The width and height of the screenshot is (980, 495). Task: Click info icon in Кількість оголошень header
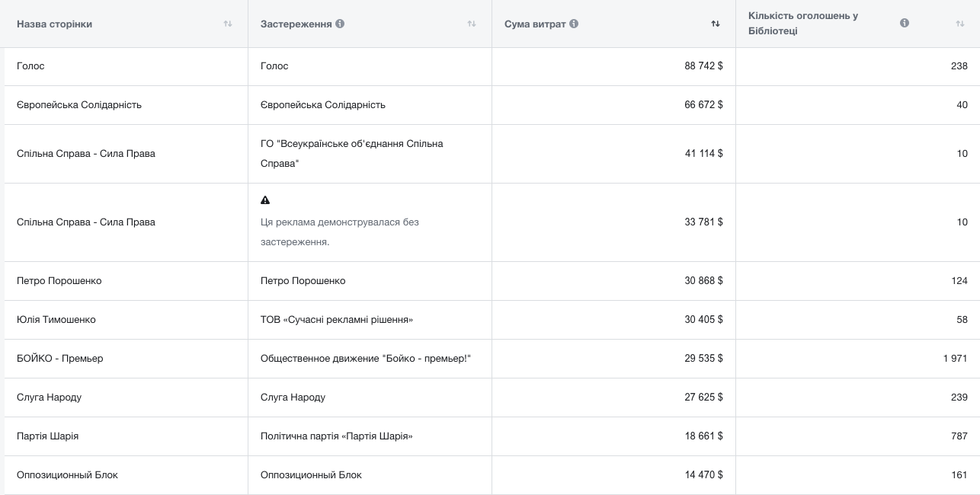coord(905,23)
